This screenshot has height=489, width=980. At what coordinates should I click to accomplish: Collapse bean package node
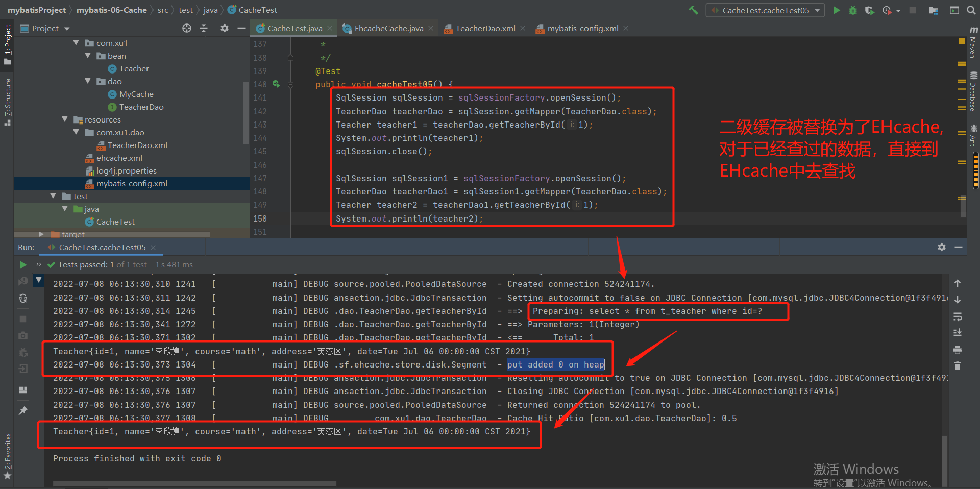(x=88, y=56)
